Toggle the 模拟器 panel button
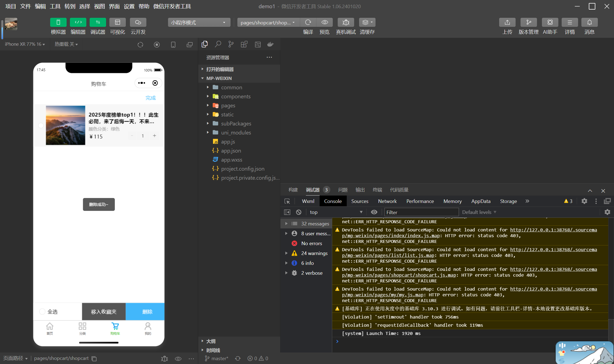The height and width of the screenshot is (364, 614). 58,22
